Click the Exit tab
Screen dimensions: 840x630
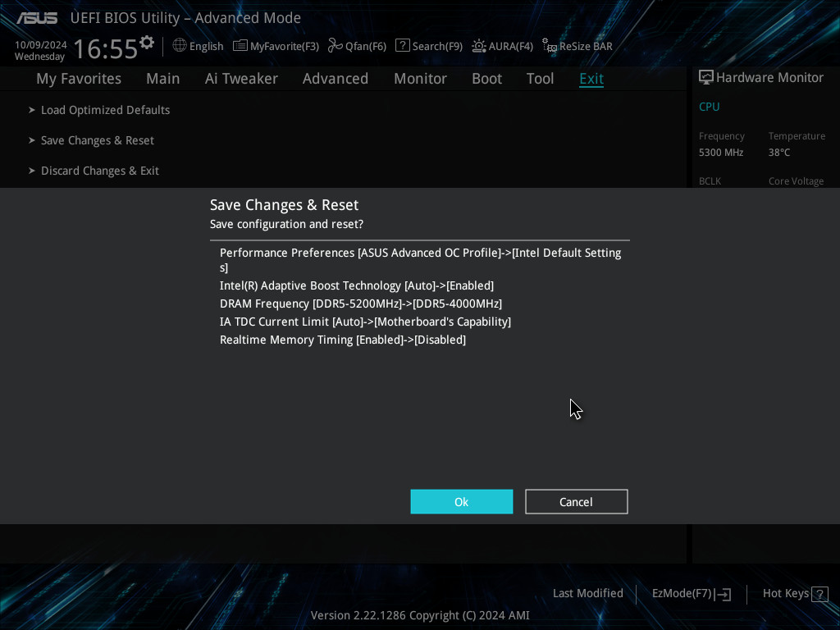(x=591, y=79)
